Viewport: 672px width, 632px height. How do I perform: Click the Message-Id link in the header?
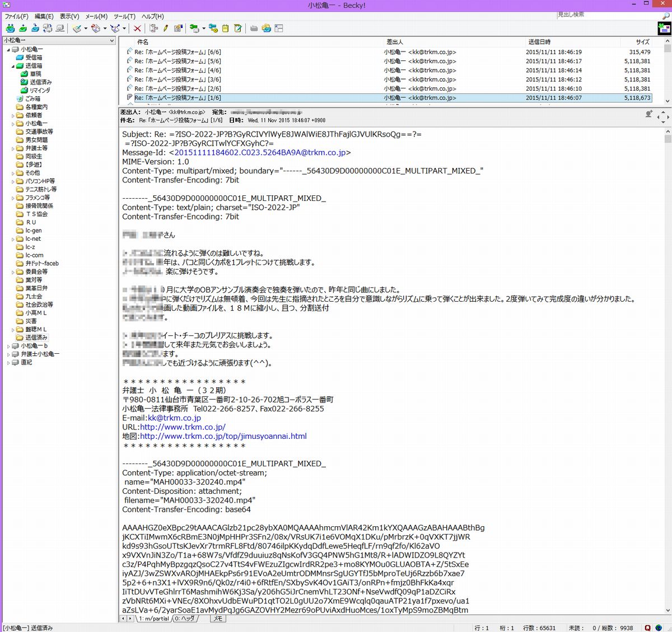tap(260, 153)
